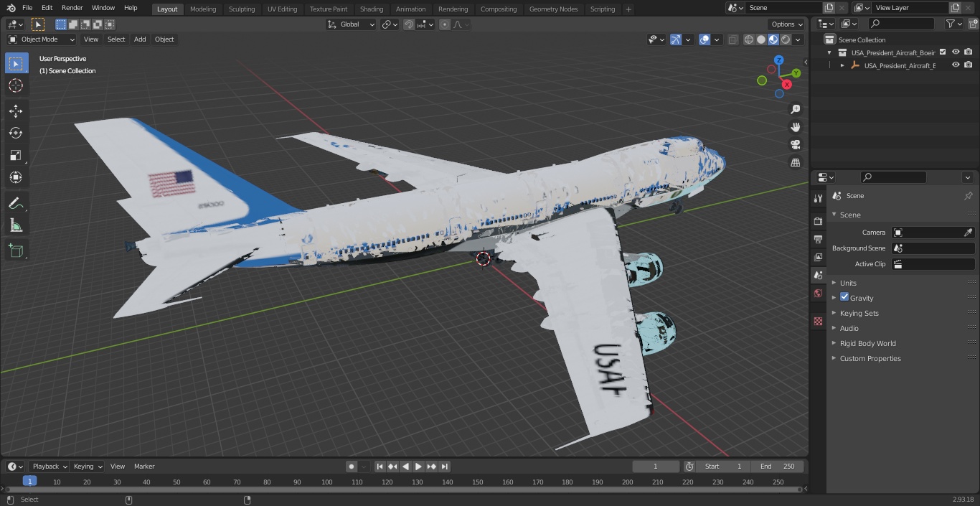Click the current frame number field
The height and width of the screenshot is (506, 980).
(x=656, y=467)
